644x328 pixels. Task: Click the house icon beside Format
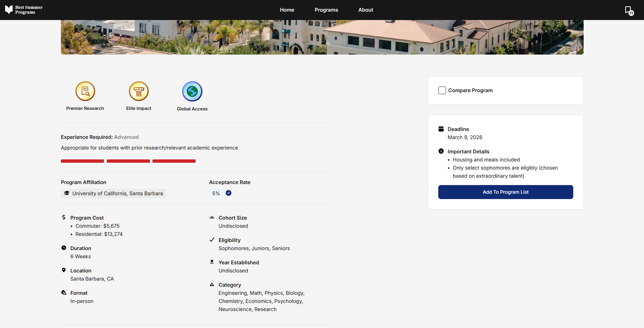click(x=64, y=292)
